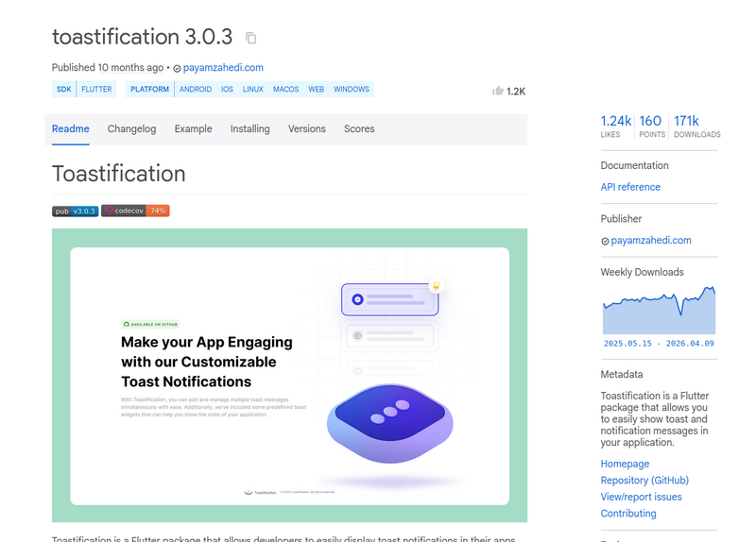This screenshot has height=542, width=756.
Task: Click the 1.24k likes count
Action: (616, 127)
